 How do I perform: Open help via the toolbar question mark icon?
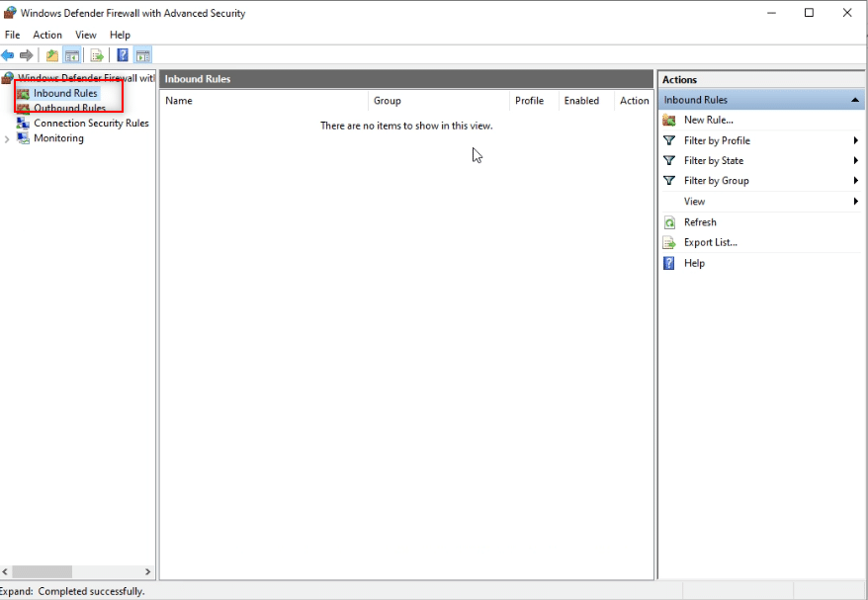point(123,55)
